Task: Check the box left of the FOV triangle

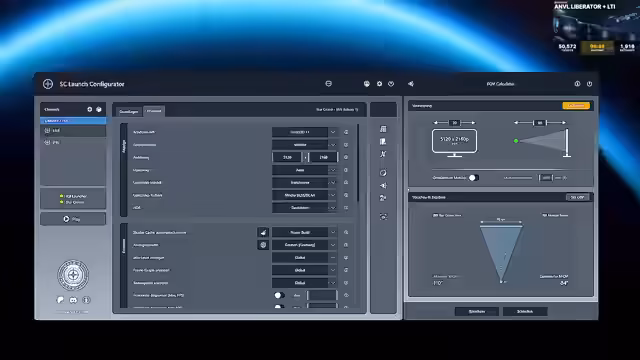Action: pos(435,215)
